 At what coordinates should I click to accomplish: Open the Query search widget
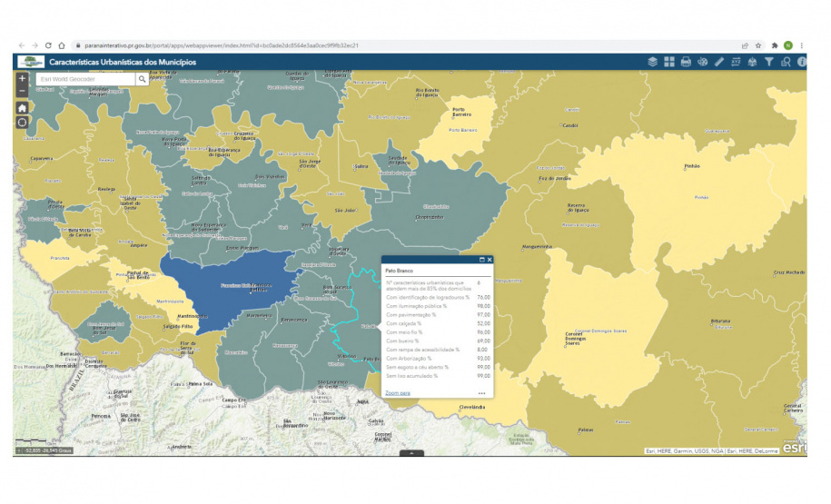coord(786,62)
